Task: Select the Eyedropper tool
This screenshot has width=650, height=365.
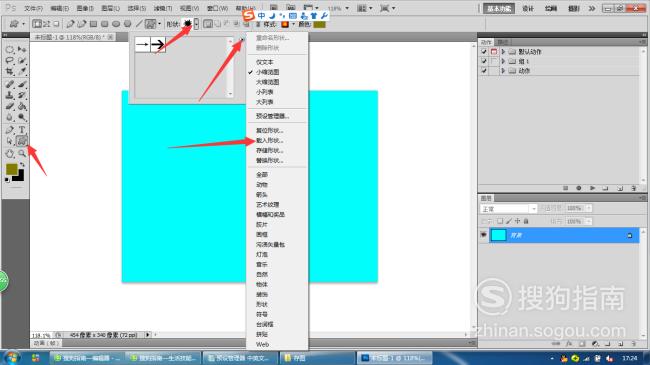Action: (22, 71)
